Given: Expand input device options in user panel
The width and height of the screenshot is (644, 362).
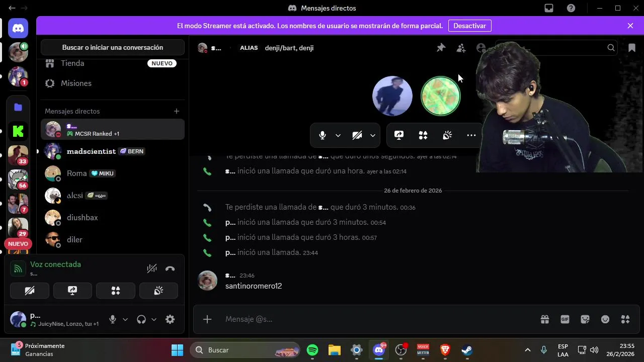Looking at the screenshot, I should pos(125,319).
